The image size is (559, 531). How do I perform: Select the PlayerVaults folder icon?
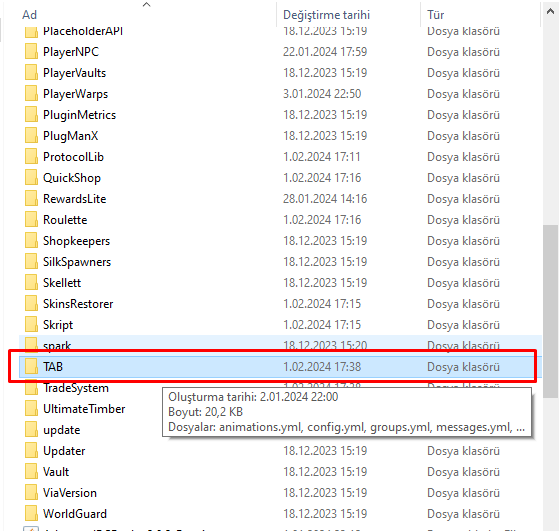coord(31,73)
